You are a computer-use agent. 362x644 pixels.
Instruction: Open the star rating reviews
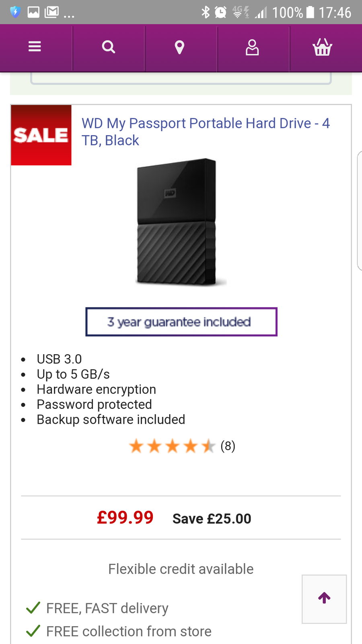(x=172, y=446)
